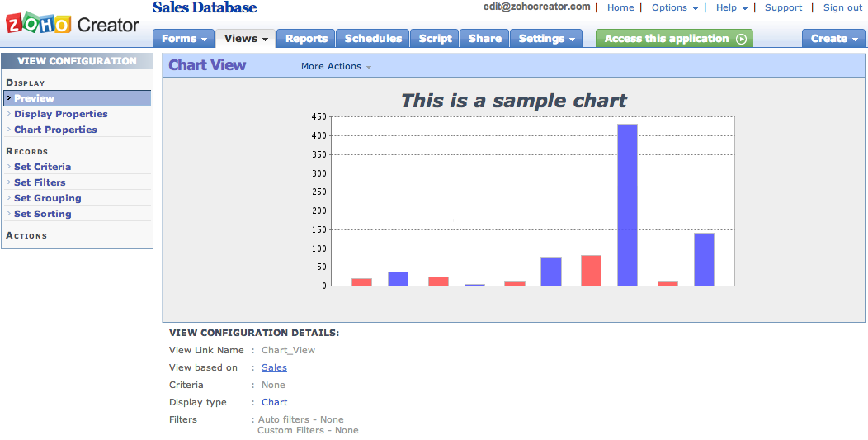Expand the Settings dropdown menu
This screenshot has width=868, height=440.
coord(546,38)
